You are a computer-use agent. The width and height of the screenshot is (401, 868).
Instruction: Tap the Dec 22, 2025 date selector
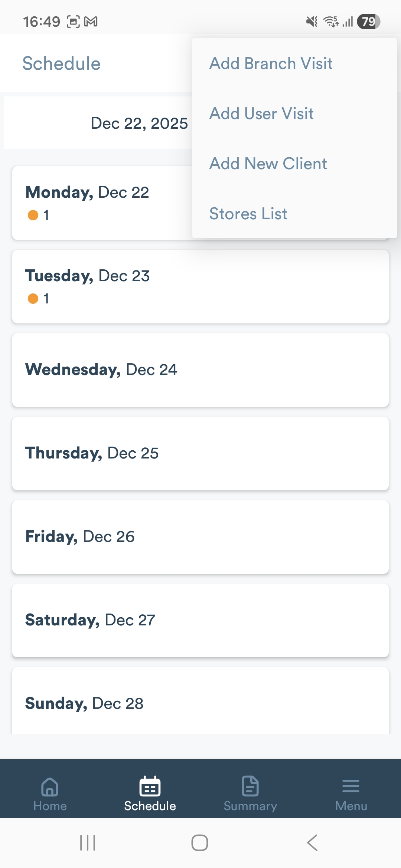point(139,123)
